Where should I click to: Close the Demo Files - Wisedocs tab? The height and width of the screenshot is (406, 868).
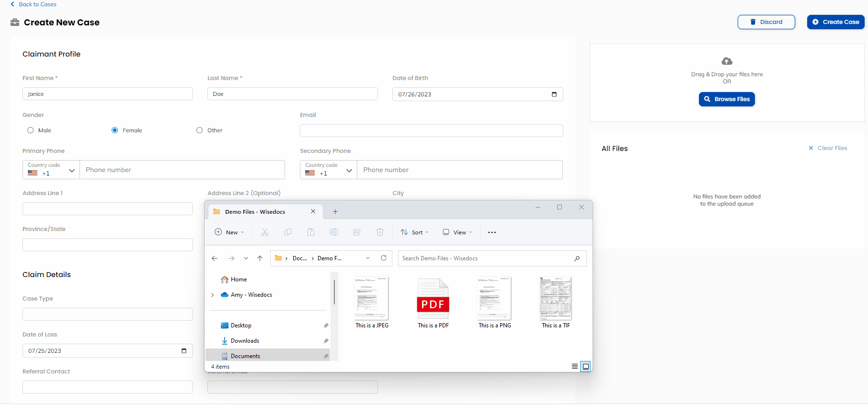313,211
